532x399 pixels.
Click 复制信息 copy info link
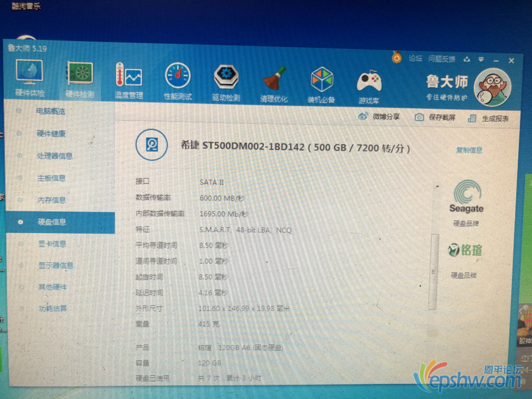[469, 150]
